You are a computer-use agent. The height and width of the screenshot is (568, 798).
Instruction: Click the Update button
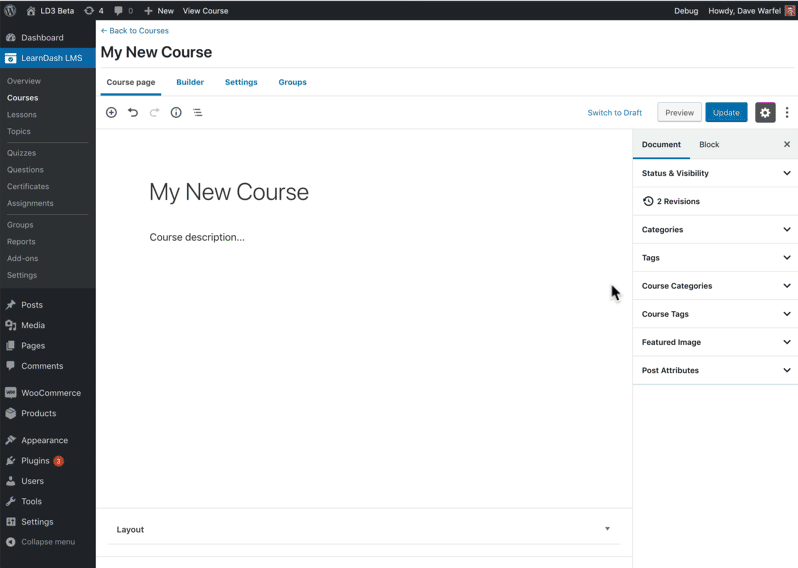pos(726,112)
